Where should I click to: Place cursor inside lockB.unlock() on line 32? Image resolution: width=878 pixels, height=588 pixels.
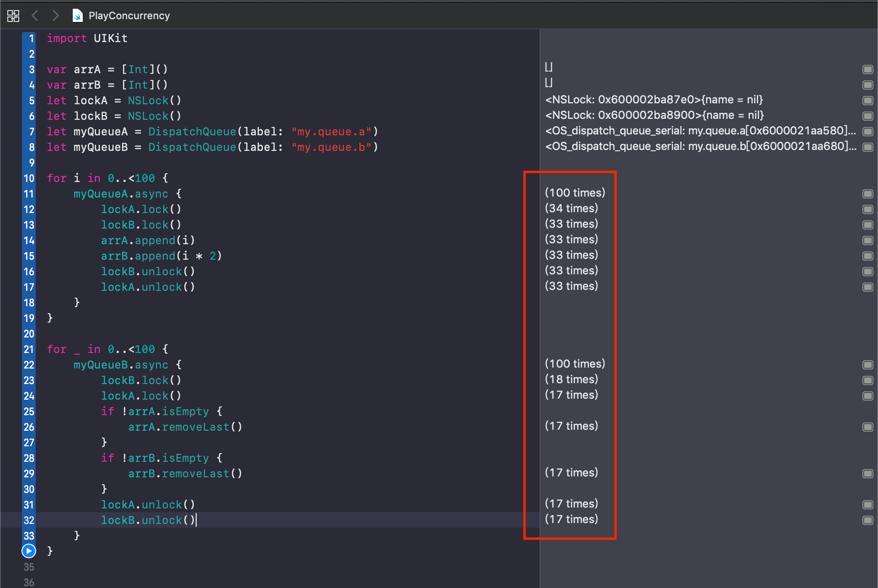point(146,520)
